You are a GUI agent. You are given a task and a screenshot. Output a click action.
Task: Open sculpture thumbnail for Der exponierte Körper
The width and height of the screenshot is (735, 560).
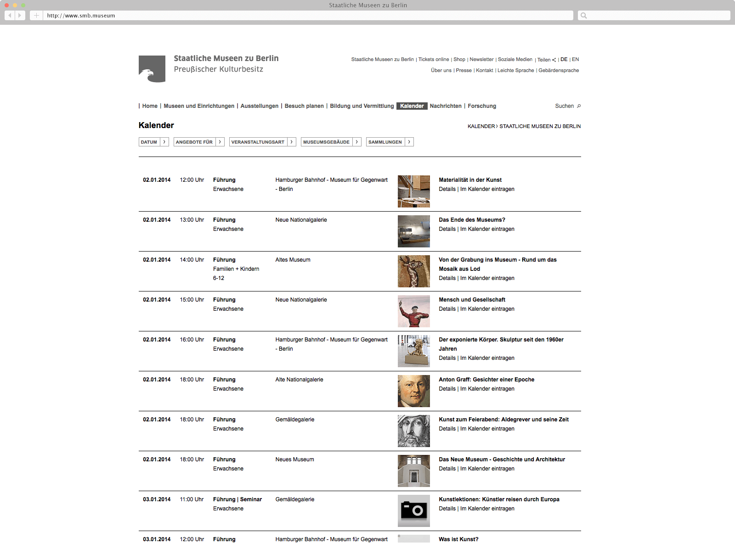(414, 351)
